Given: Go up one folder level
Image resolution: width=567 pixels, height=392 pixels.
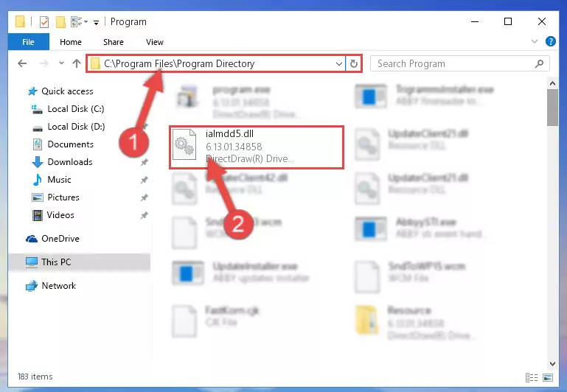Looking at the screenshot, I should pyautogui.click(x=76, y=63).
